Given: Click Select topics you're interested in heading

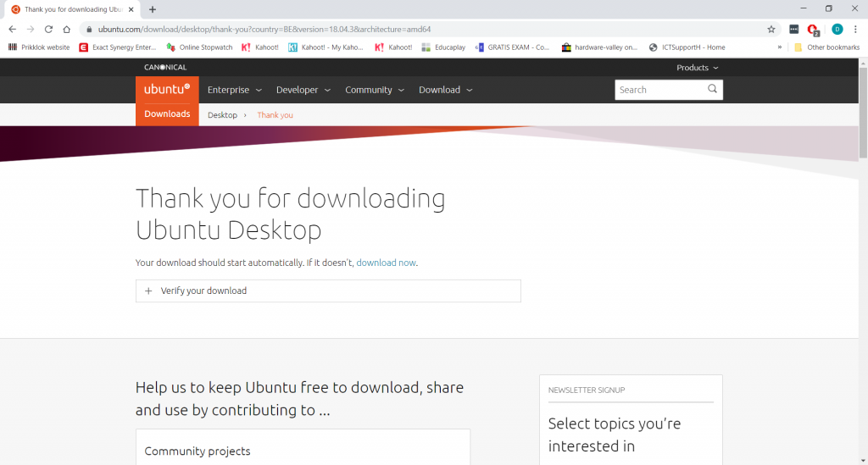Looking at the screenshot, I should point(615,435).
